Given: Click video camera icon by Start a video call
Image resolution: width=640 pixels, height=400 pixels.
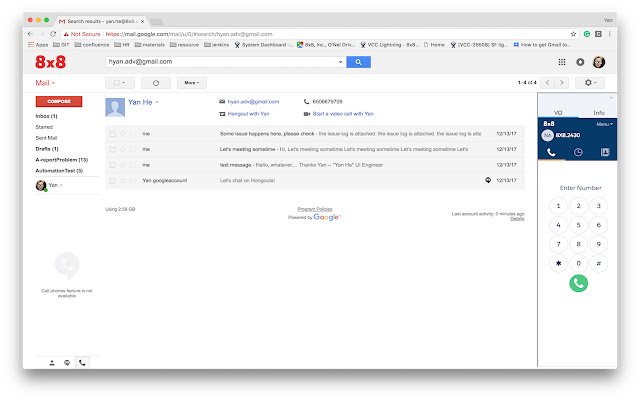Looking at the screenshot, I should (x=307, y=114).
